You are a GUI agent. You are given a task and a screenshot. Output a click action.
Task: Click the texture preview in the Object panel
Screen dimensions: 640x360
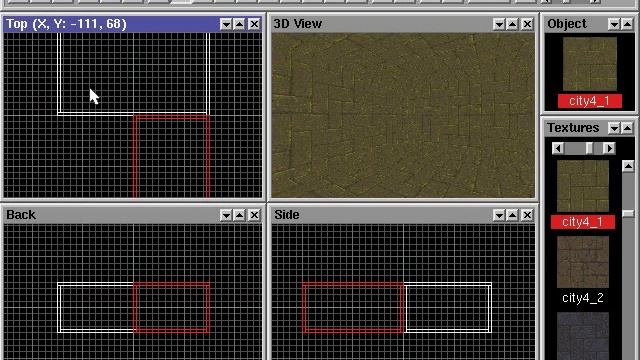coord(590,64)
